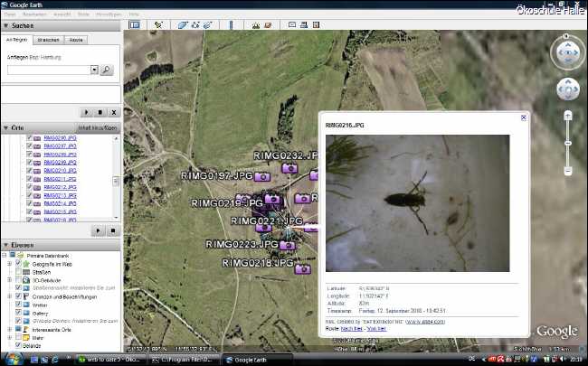Switch to the Route tab
Viewport: 588px width, 366px height.
(x=77, y=41)
